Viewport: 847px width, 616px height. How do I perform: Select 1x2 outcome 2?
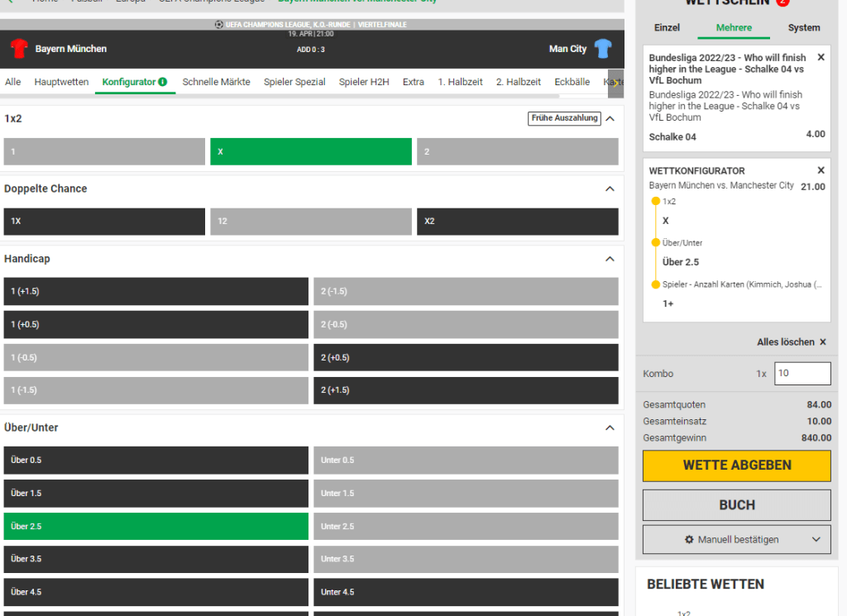click(x=518, y=151)
